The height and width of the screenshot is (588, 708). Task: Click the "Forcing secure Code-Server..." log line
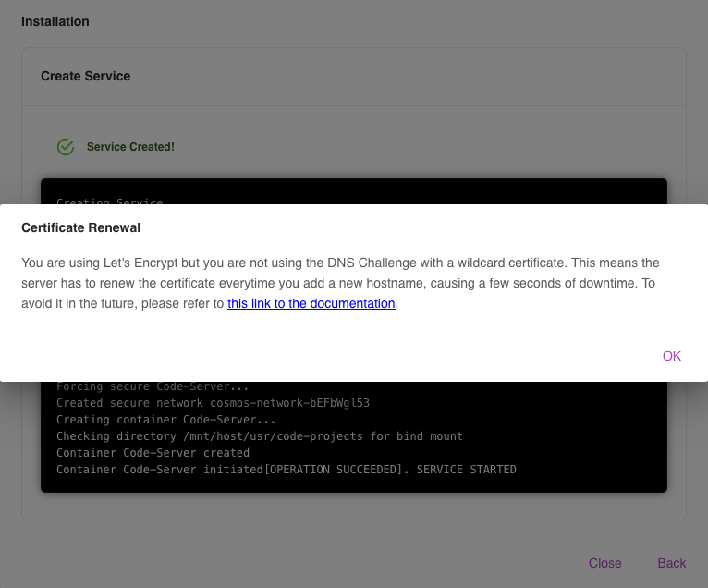[153, 386]
